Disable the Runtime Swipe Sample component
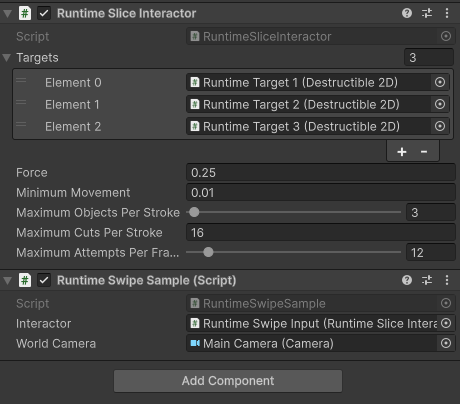Viewport: 460px width, 404px height. point(44,280)
